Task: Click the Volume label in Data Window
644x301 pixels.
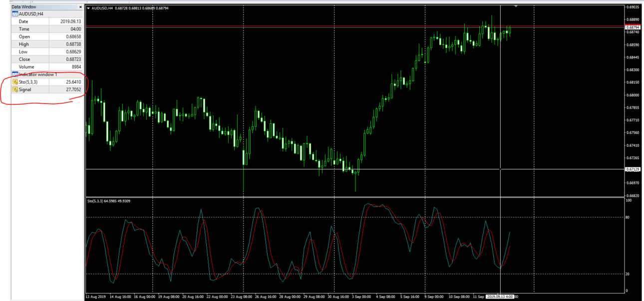Action: (x=26, y=66)
